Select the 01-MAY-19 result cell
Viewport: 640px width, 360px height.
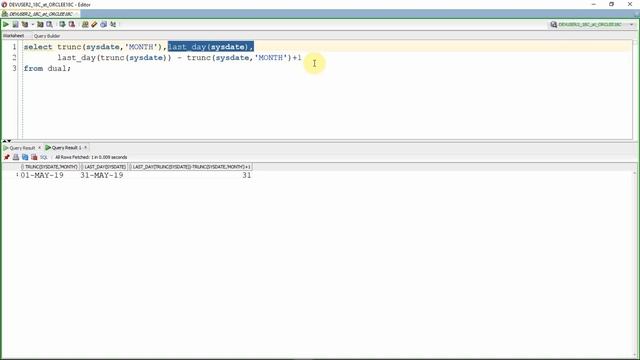42,176
